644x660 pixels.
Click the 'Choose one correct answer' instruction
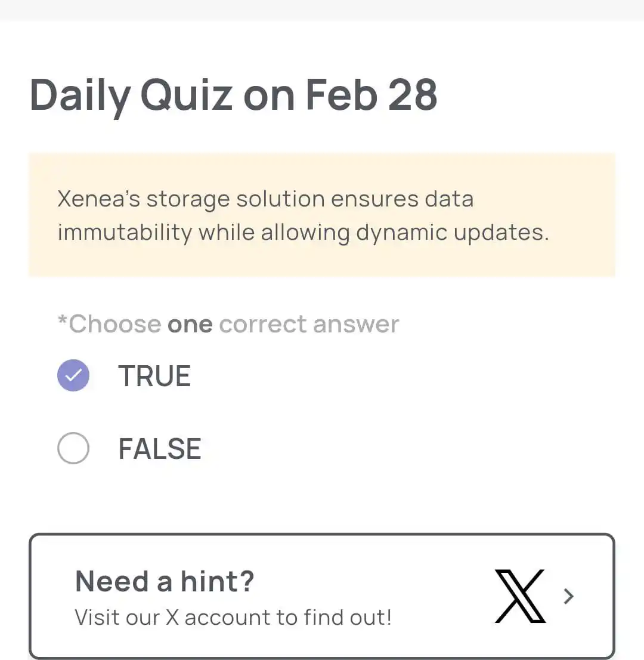[x=228, y=324]
